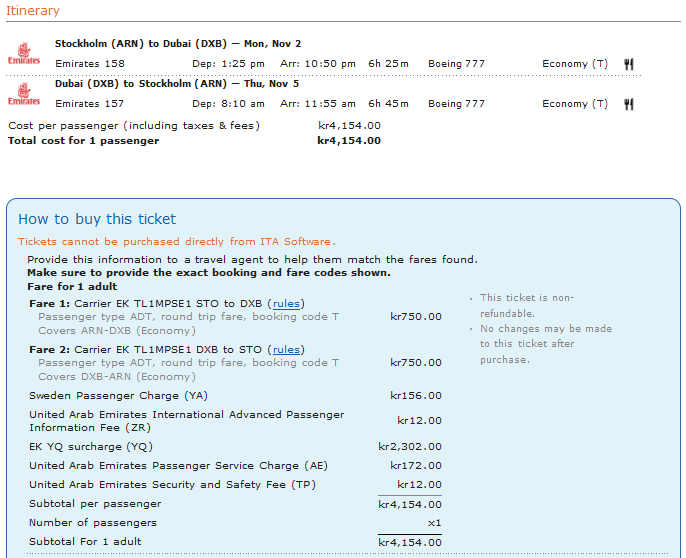Screen dimensions: 686x558
Task: Click the Number of passengers label
Action: click(93, 523)
